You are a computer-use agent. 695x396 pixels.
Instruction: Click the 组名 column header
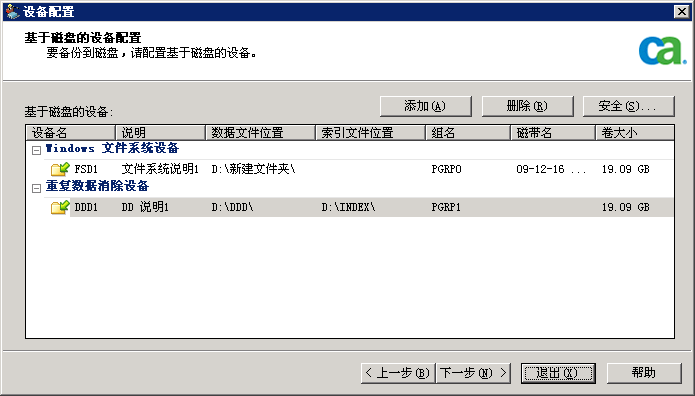[x=468, y=133]
